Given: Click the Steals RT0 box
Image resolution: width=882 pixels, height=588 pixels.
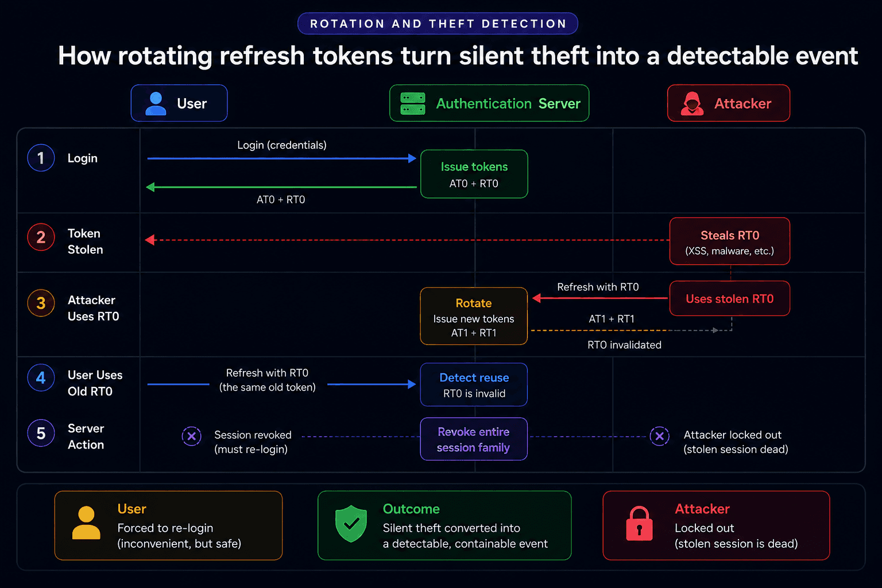Looking at the screenshot, I should tap(730, 241).
